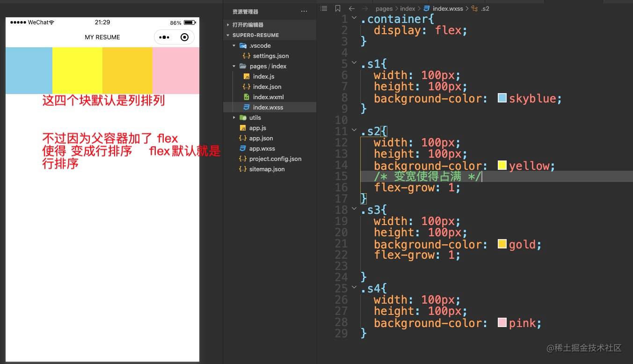Open the gold color picker swatch

pos(502,244)
